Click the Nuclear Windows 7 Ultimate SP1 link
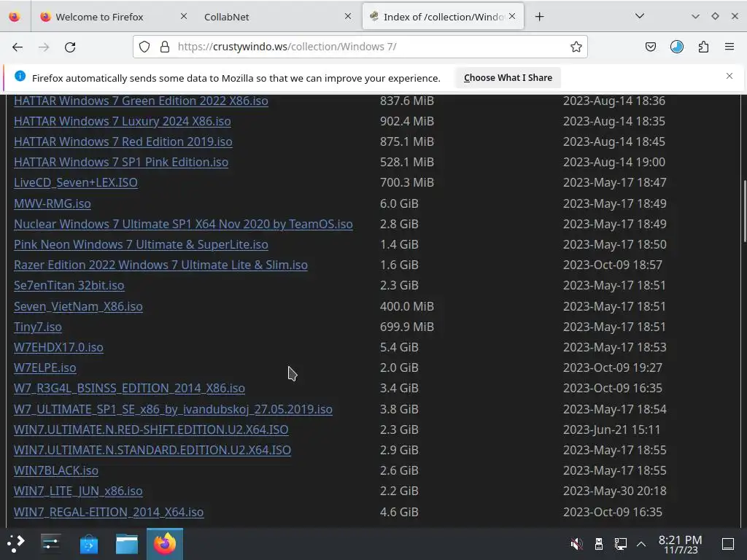This screenshot has width=747, height=560. pyautogui.click(x=183, y=225)
